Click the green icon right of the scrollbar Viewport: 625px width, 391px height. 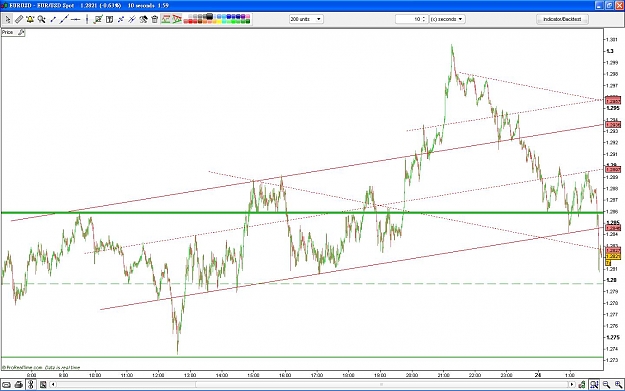(x=582, y=385)
